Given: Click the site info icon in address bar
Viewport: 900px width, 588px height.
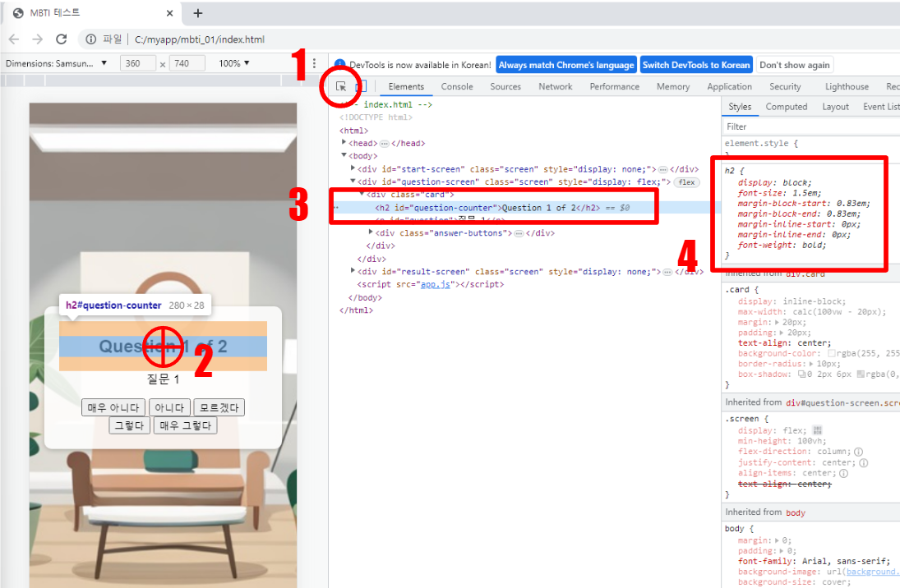Looking at the screenshot, I should (90, 39).
